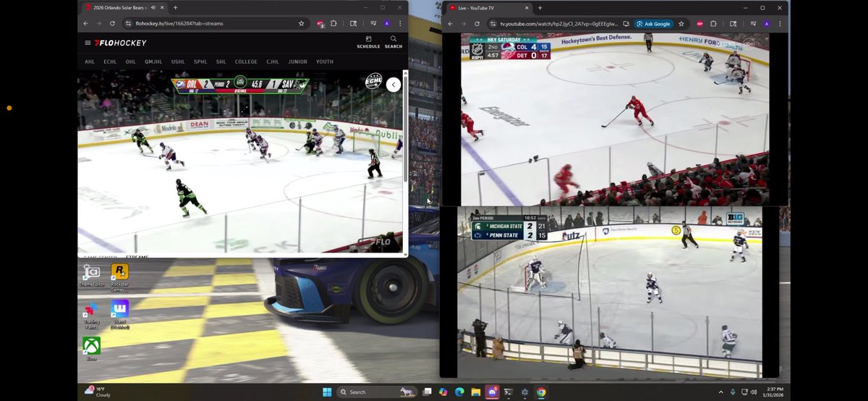Open ThemeEditor desktop shortcut
This screenshot has width=868, height=401.
(91, 276)
